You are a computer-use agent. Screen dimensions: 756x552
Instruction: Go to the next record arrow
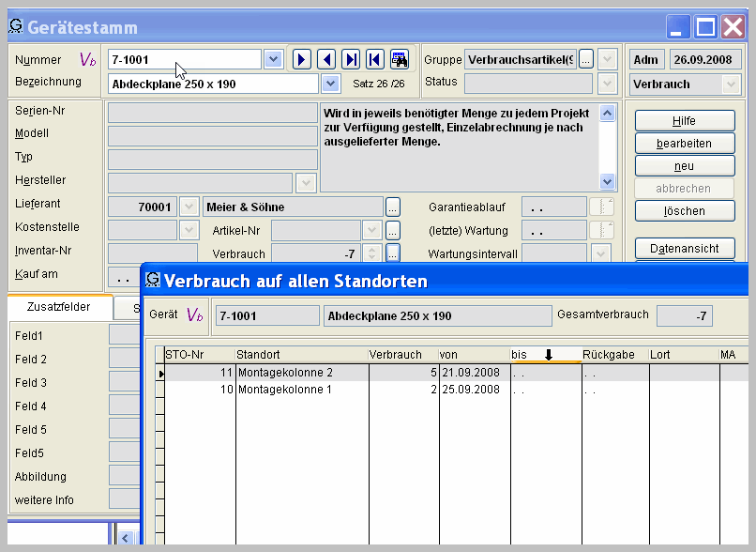pos(302,59)
